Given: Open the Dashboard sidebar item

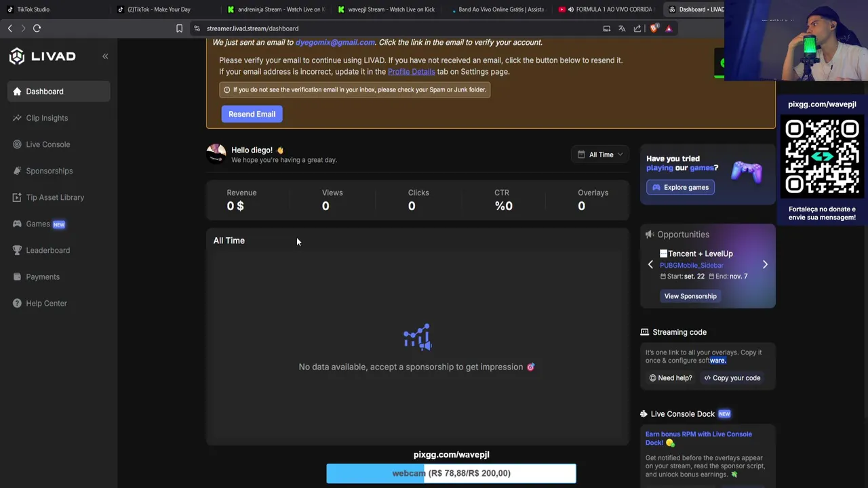Looking at the screenshot, I should pos(58,91).
